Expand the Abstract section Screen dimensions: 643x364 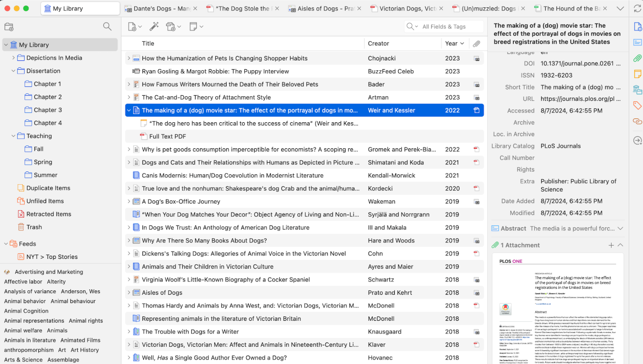[x=620, y=228]
